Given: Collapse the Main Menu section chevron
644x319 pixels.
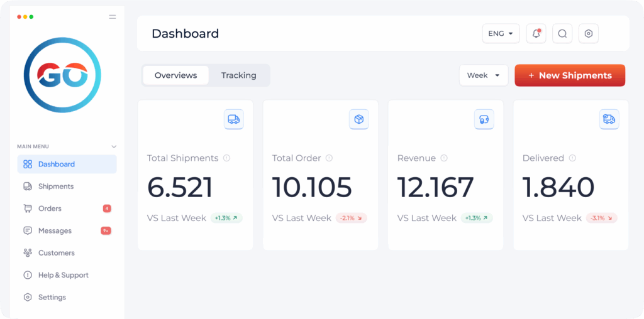Looking at the screenshot, I should pos(114,147).
